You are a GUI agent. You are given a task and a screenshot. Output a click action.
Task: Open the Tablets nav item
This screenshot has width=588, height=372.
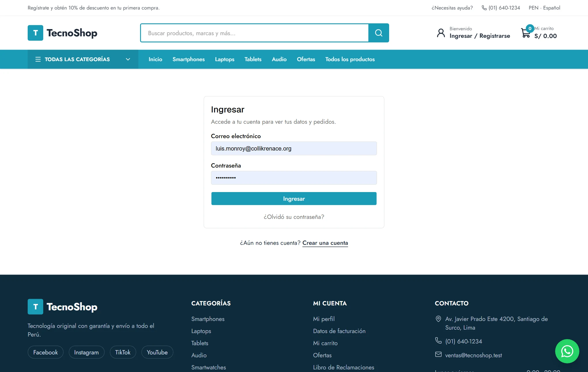[253, 59]
